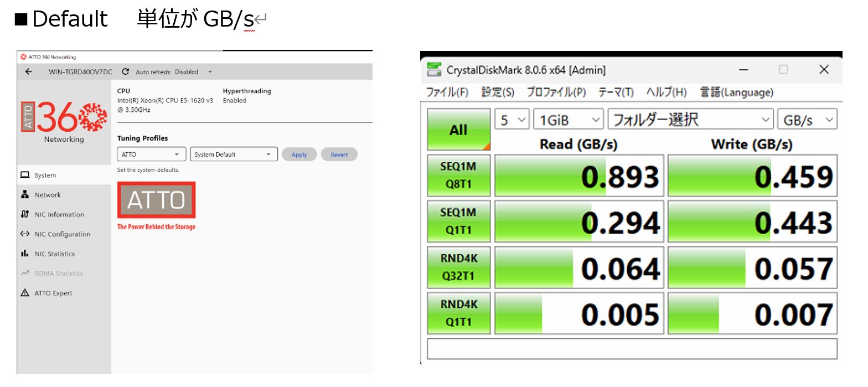868x387 pixels.
Task: Run the SEQ1M Q1T1 test
Action: tap(458, 221)
